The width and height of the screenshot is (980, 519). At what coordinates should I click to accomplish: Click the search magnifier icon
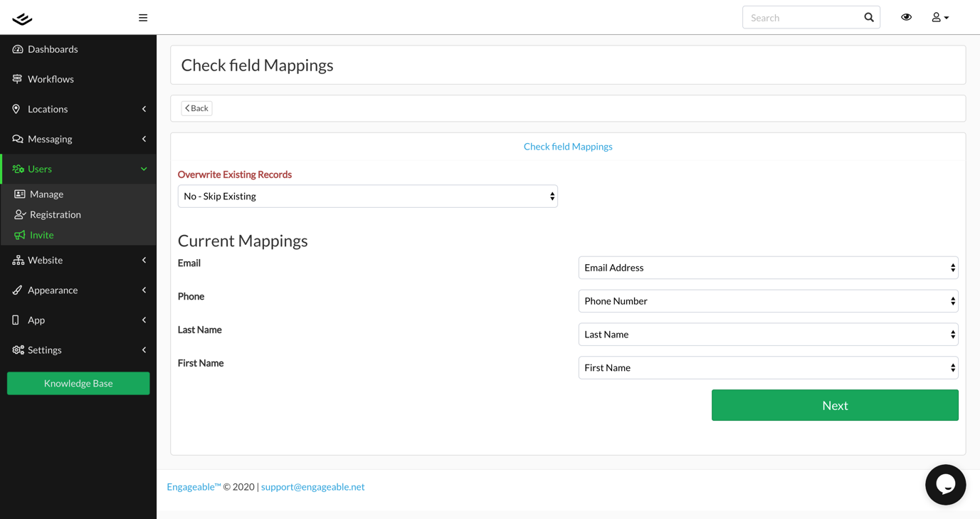[x=869, y=18]
